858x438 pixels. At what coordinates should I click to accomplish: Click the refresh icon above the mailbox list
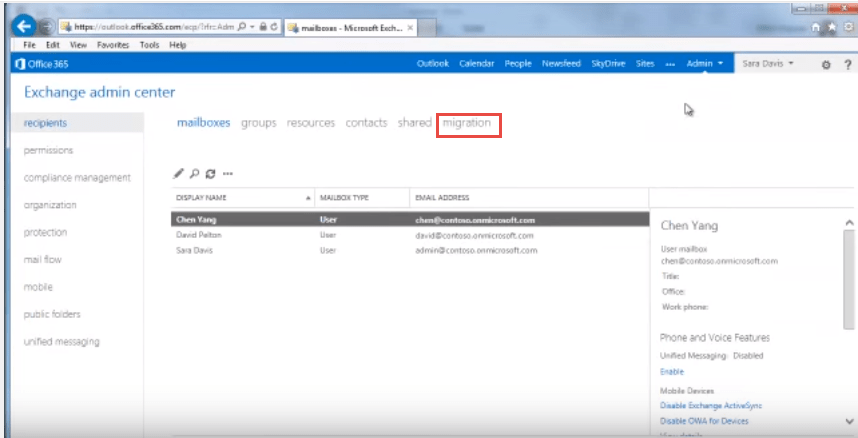pos(210,174)
